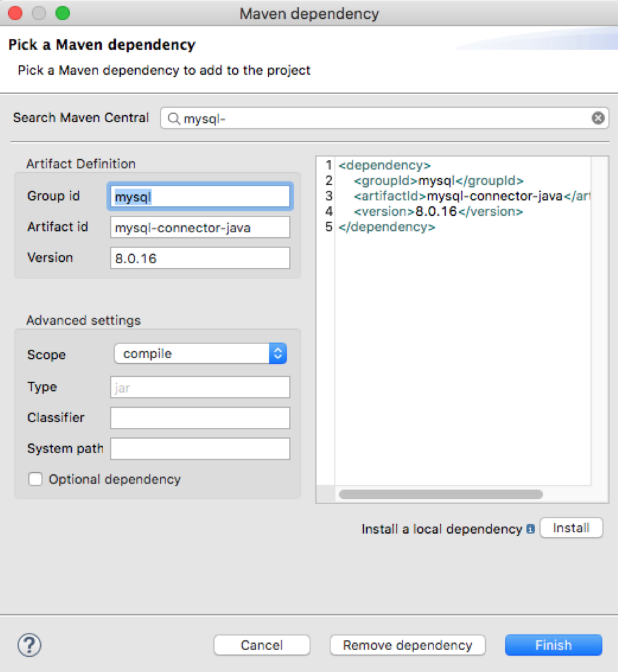
Task: Click the <artifactId> line in XML preview
Action: coord(472,196)
